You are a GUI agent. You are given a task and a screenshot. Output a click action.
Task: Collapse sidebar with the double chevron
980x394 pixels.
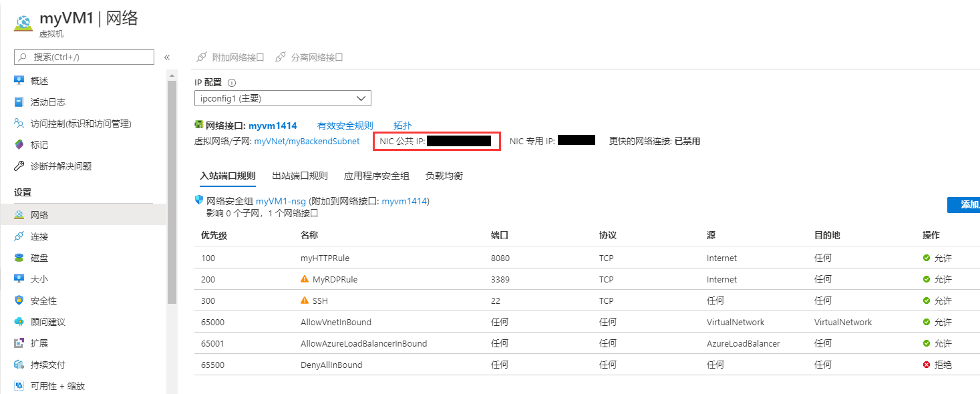(167, 57)
